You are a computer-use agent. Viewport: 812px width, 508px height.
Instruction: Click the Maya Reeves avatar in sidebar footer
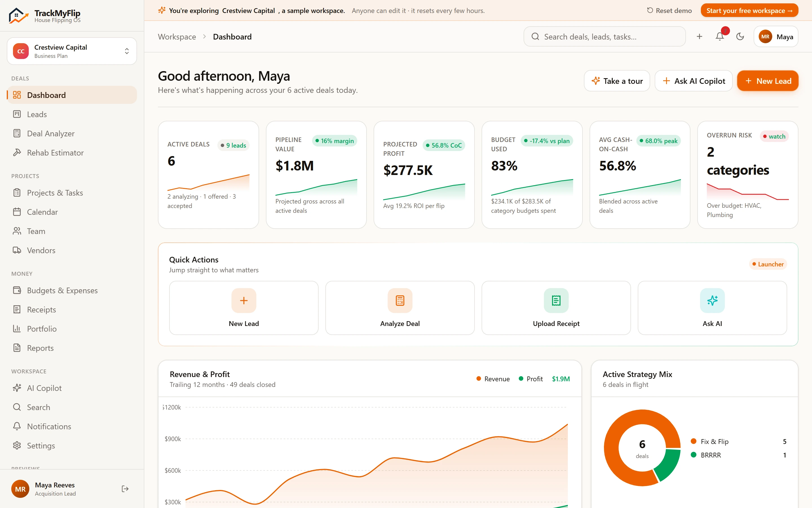(20, 489)
